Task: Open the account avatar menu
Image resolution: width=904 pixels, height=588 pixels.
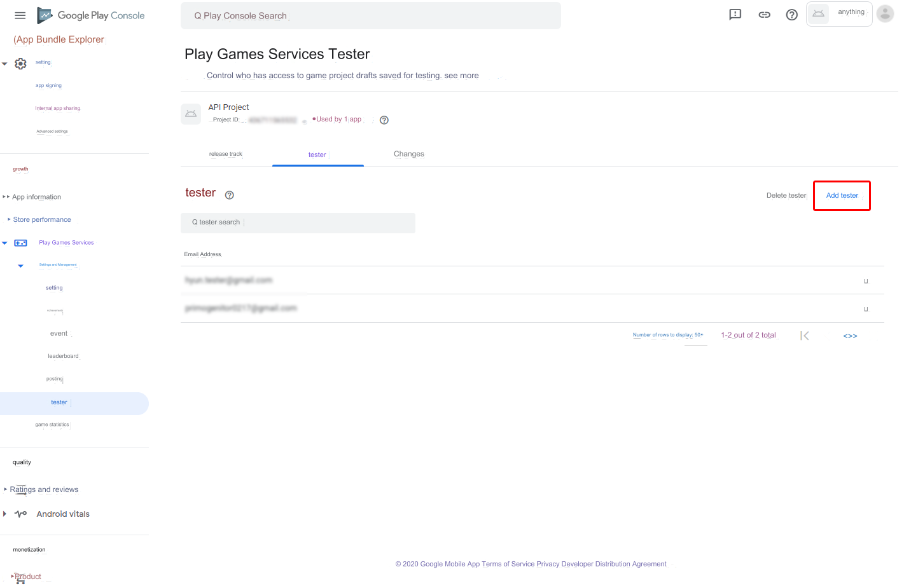Action: point(885,13)
